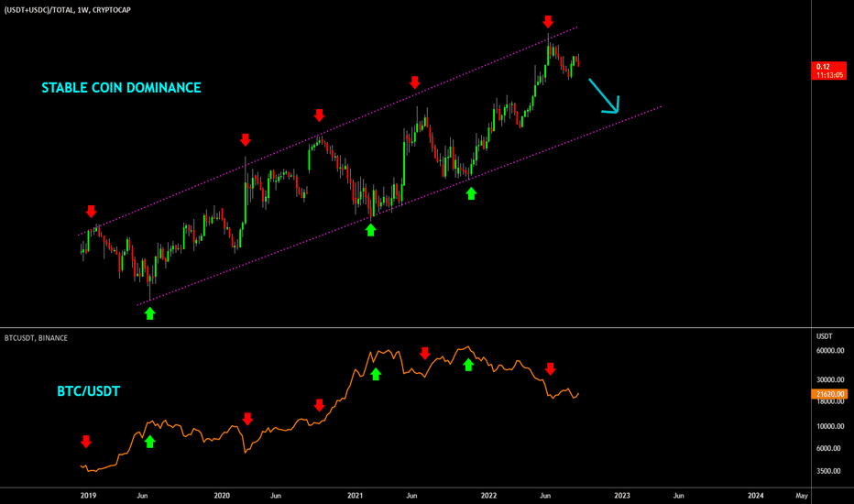The height and width of the screenshot is (504, 854).
Task: Click the 2020 label on the time axis
Action: 222,495
